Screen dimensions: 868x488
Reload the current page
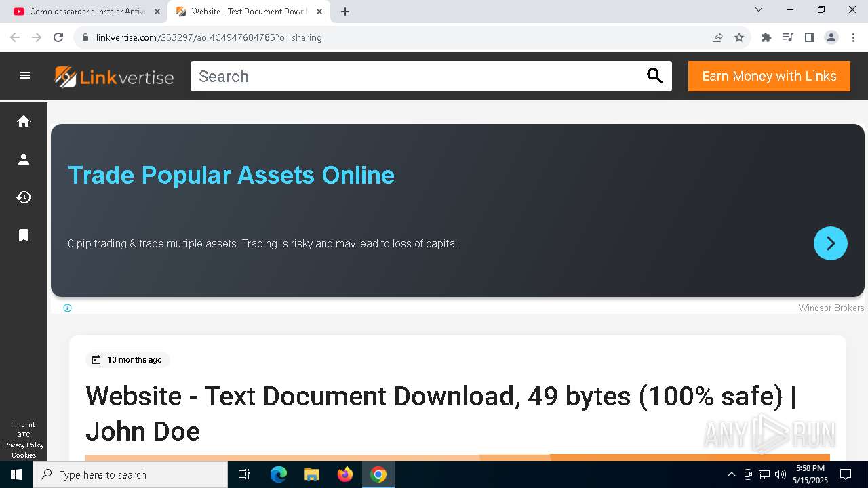coord(58,37)
